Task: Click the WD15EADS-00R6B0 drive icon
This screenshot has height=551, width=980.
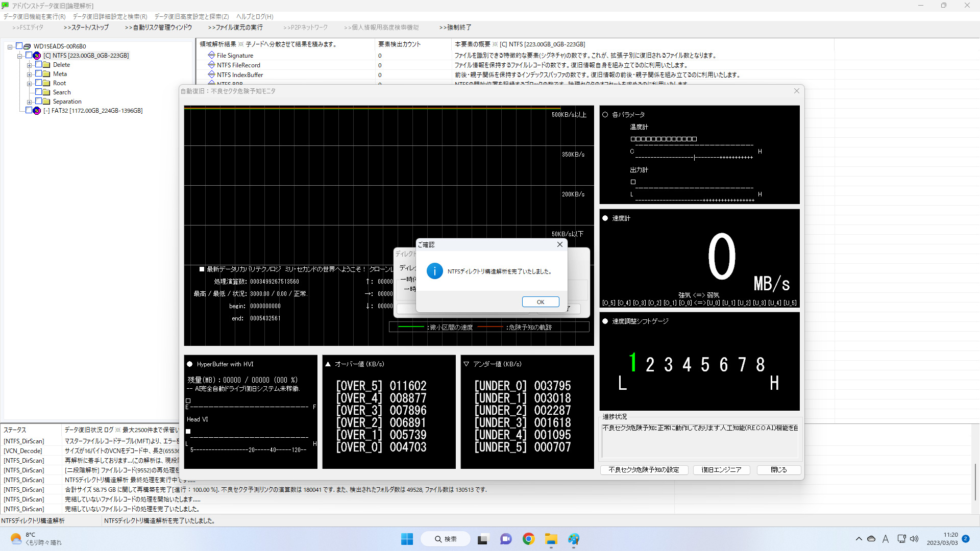Action: pos(28,46)
